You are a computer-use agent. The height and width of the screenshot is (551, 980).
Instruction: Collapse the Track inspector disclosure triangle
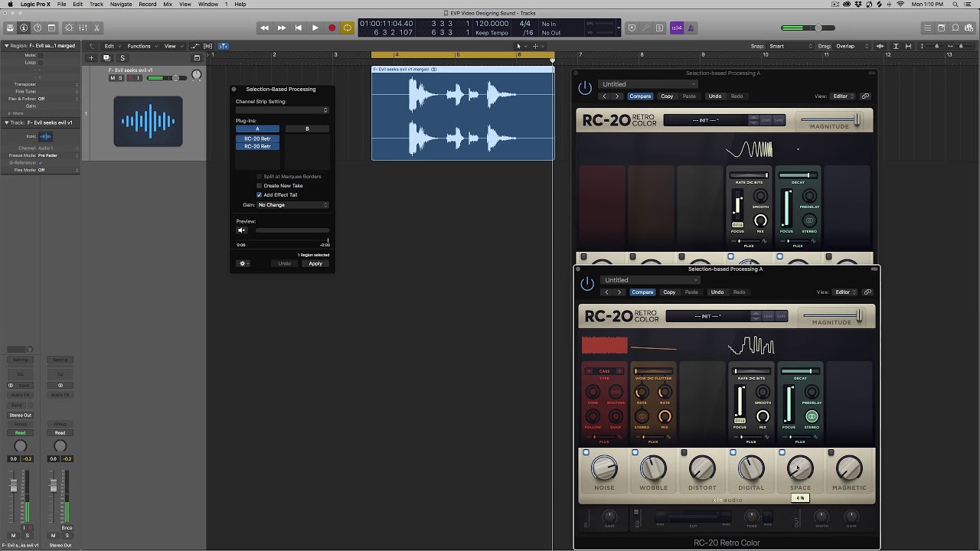coord(5,122)
